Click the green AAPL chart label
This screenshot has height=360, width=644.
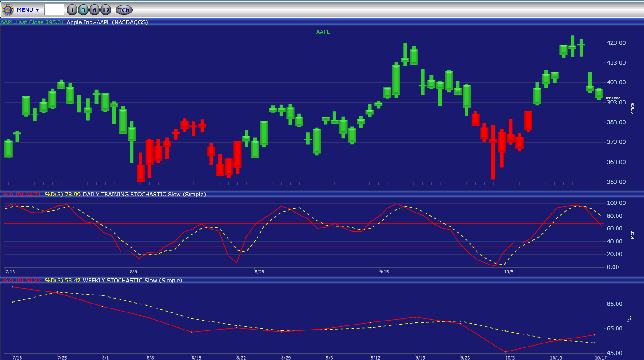point(323,32)
